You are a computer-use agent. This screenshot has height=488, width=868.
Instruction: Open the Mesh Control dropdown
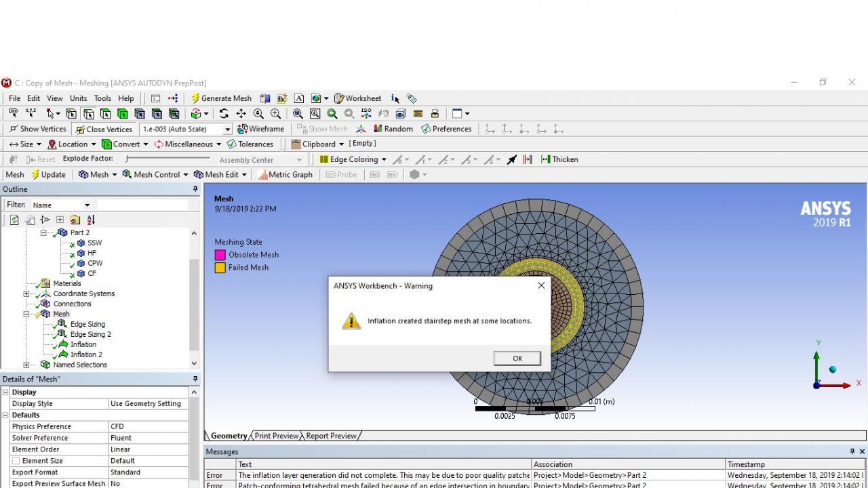(155, 175)
